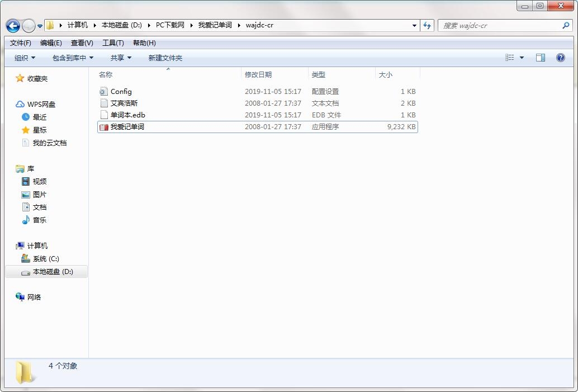
Task: Expand arrow after PC下载网 in breadcrumb
Action: coord(191,25)
